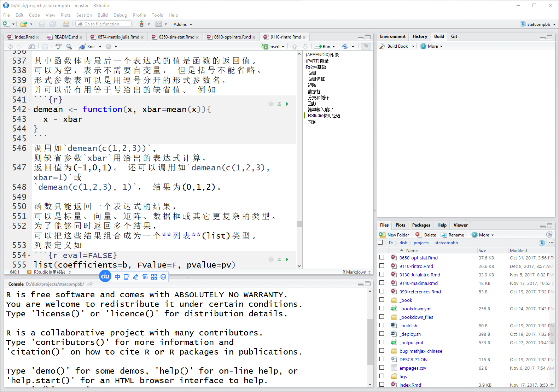Switch to the 0610-opt-intro.Rmd tab
The width and height of the screenshot is (559, 392).
(x=232, y=37)
